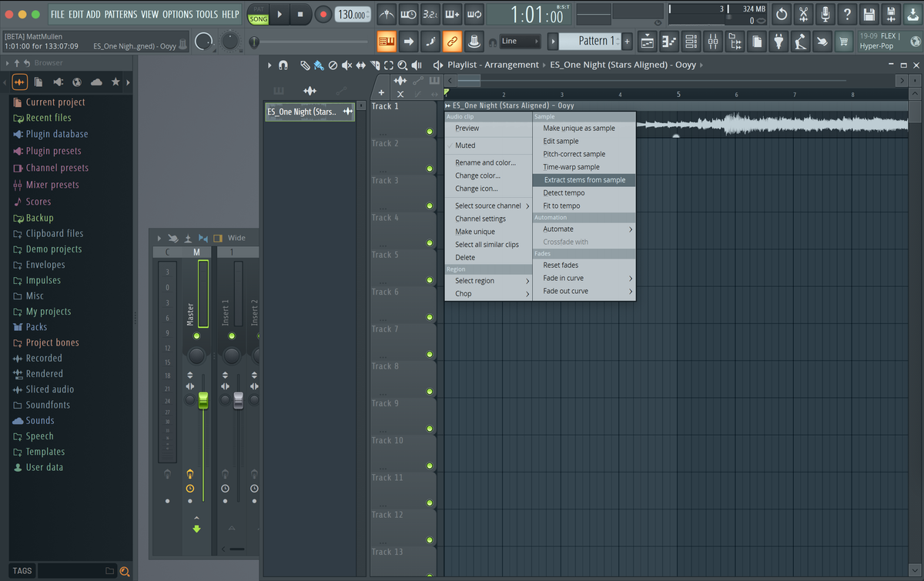Image resolution: width=924 pixels, height=581 pixels.
Task: Click Extract stems from sample
Action: tap(584, 179)
